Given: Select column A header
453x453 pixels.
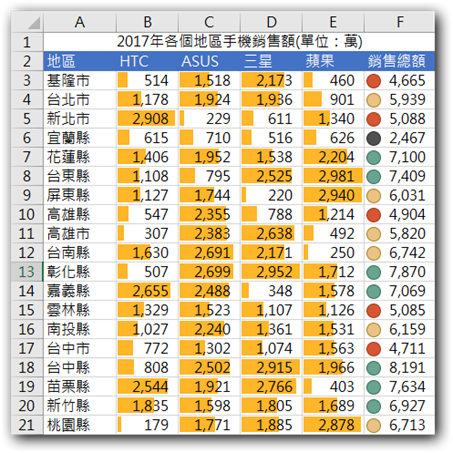Looking at the screenshot, I should [80, 22].
